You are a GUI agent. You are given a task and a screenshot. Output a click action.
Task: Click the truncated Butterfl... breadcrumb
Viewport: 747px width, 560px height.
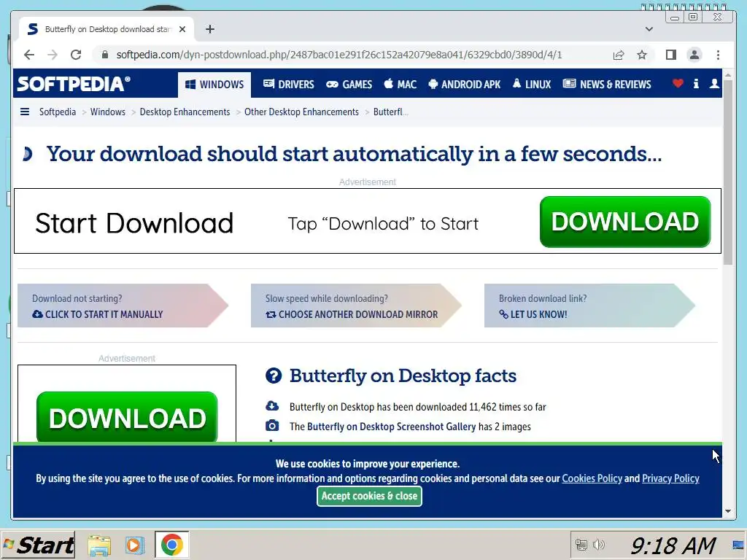tap(391, 112)
